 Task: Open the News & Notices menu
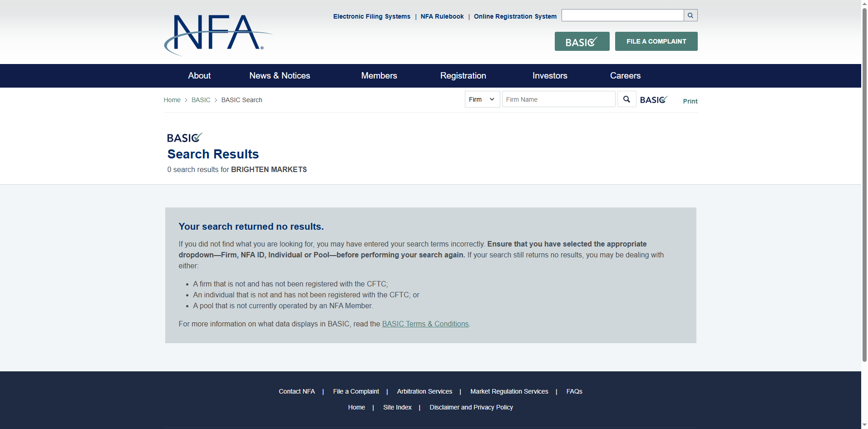tap(280, 76)
